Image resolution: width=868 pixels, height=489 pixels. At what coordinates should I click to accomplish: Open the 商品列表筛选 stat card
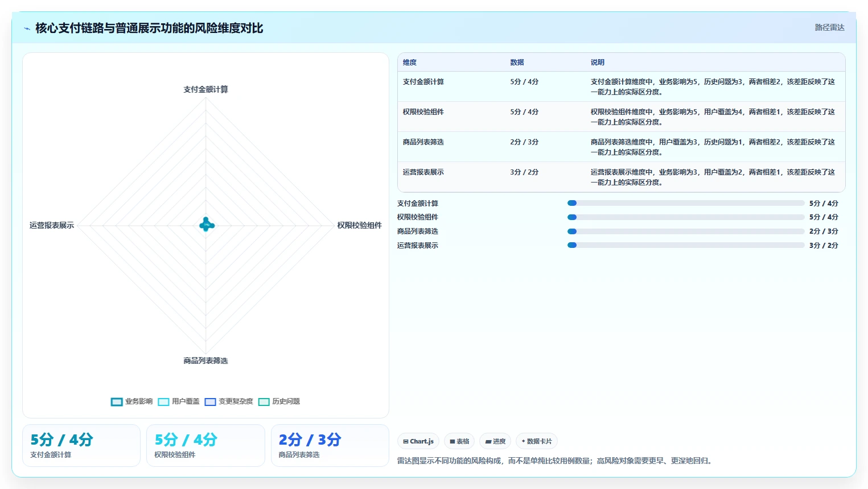330,446
